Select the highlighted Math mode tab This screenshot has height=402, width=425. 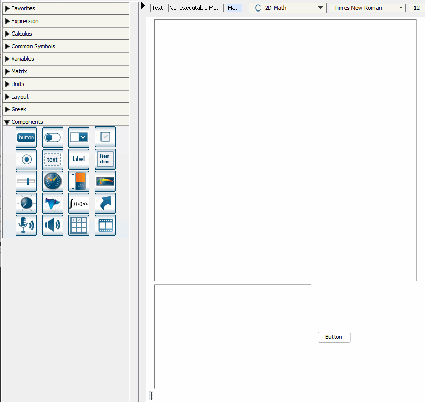coord(233,8)
